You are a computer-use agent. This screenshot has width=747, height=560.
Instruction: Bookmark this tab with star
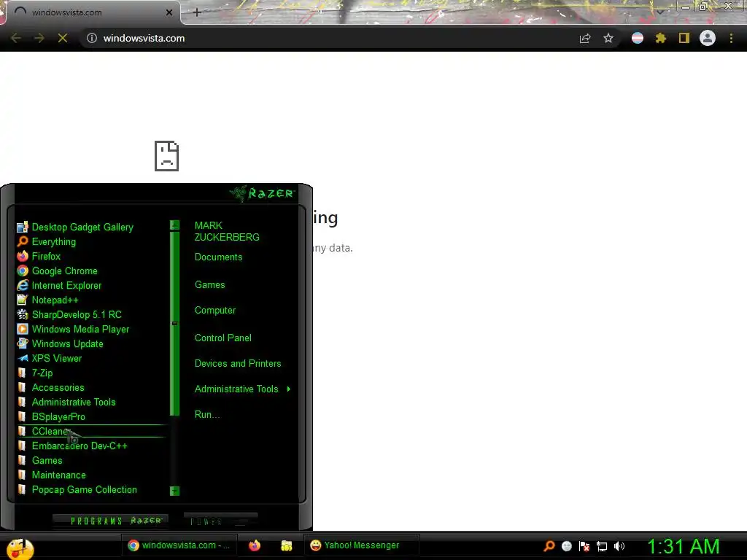[608, 38]
